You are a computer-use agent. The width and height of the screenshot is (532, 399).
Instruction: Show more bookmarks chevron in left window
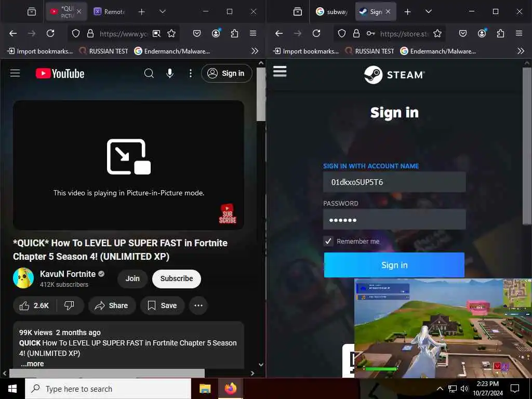pos(255,51)
